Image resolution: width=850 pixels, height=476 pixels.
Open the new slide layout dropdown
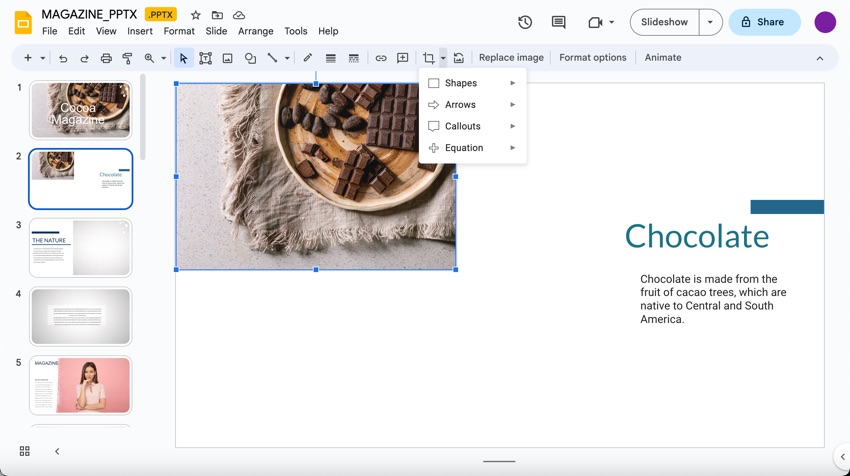[x=43, y=58]
